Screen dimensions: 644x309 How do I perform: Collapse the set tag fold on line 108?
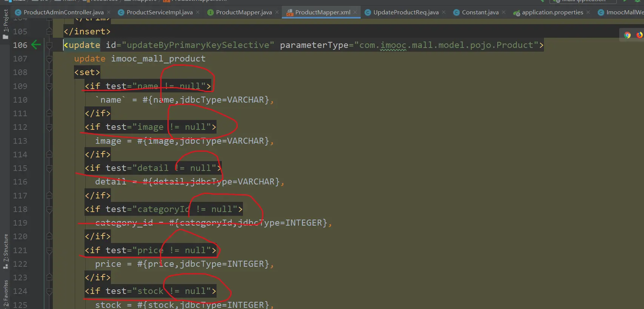[49, 72]
